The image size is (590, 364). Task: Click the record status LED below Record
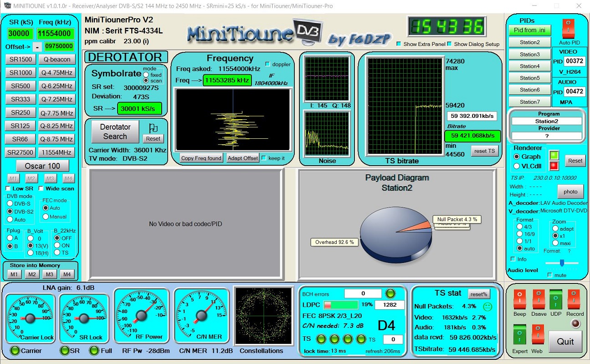point(576,324)
